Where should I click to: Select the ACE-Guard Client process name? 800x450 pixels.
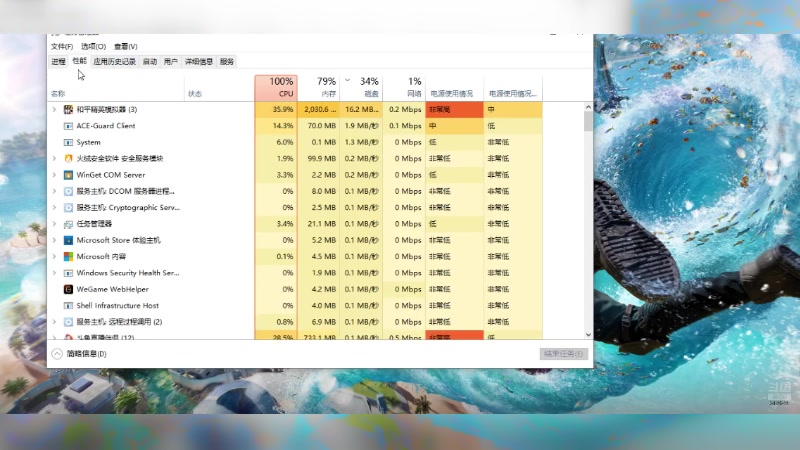click(106, 126)
